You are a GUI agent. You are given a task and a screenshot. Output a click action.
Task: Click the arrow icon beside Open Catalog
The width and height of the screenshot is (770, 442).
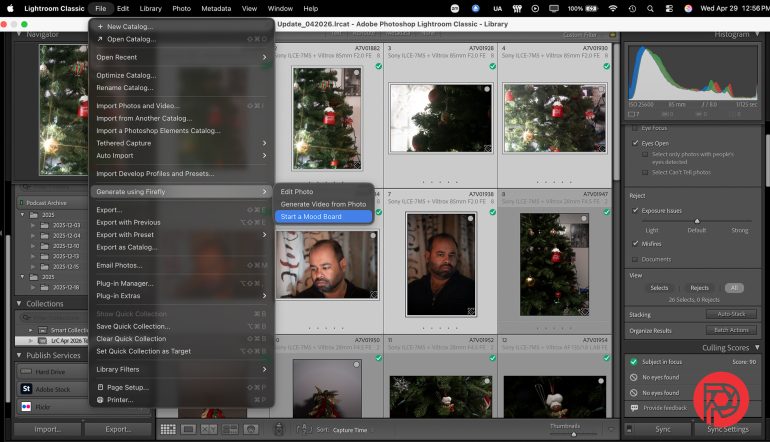click(x=100, y=39)
